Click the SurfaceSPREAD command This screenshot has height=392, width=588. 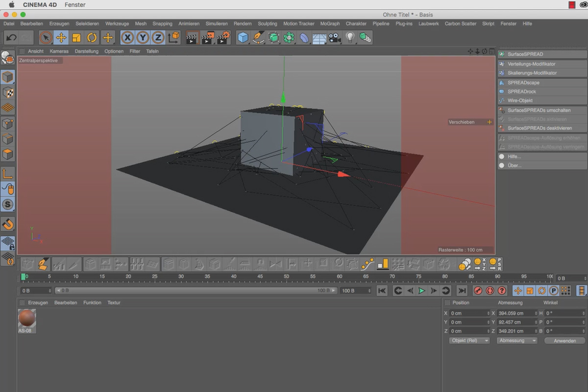[x=542, y=54]
